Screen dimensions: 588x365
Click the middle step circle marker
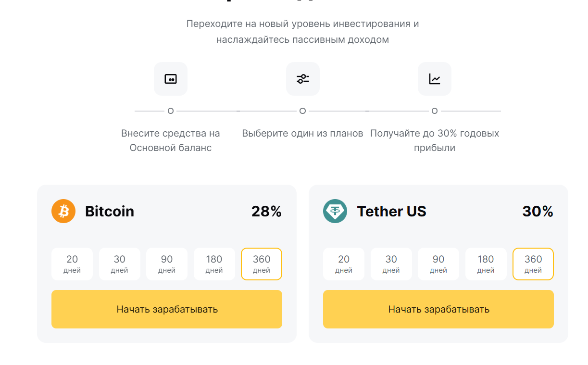pos(302,111)
